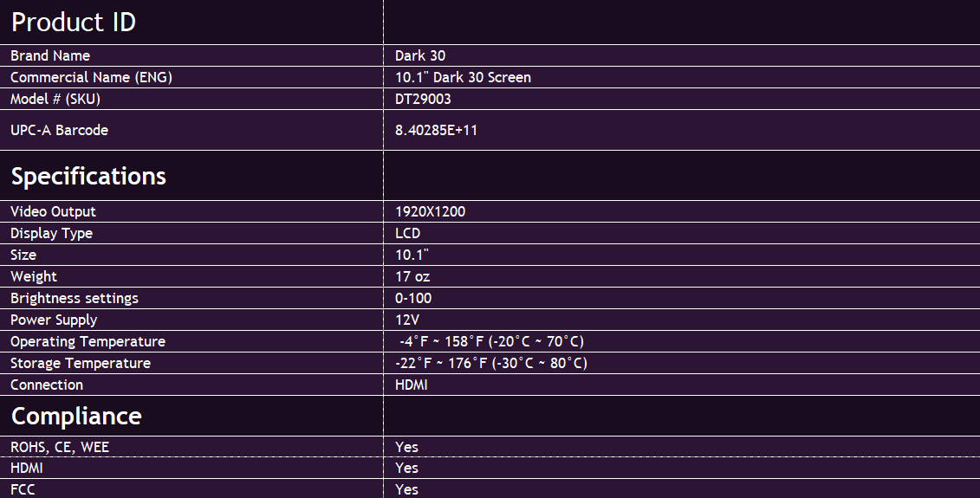Click the HDMI connection value cell

(x=682, y=385)
